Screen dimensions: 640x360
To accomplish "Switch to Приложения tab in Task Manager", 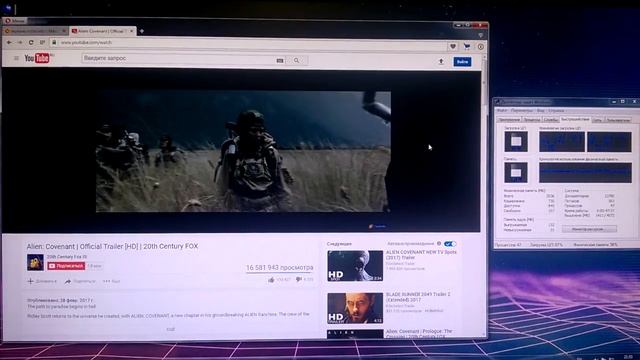I will coord(509,120).
